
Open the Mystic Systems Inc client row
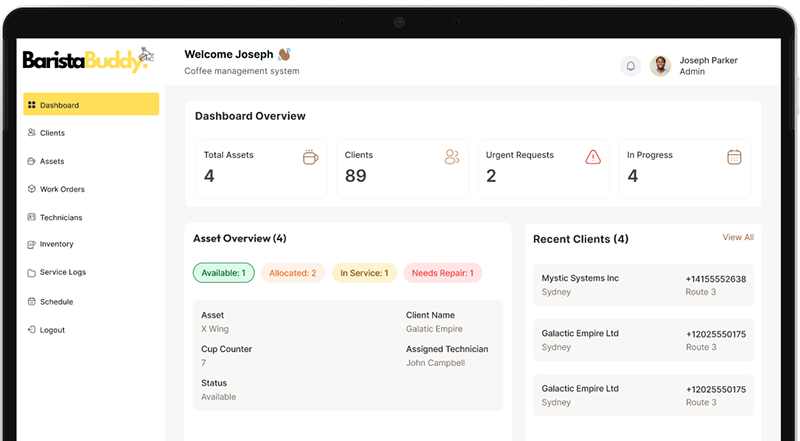[643, 285]
